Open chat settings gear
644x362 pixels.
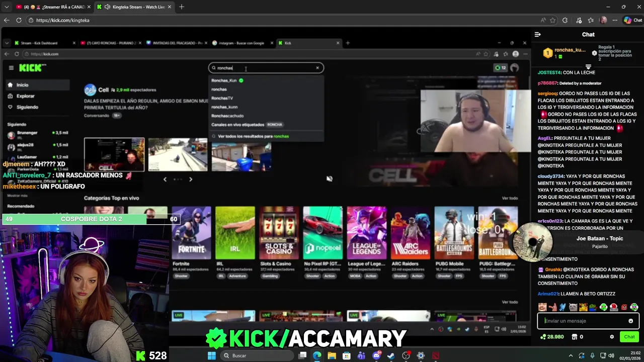click(612, 337)
